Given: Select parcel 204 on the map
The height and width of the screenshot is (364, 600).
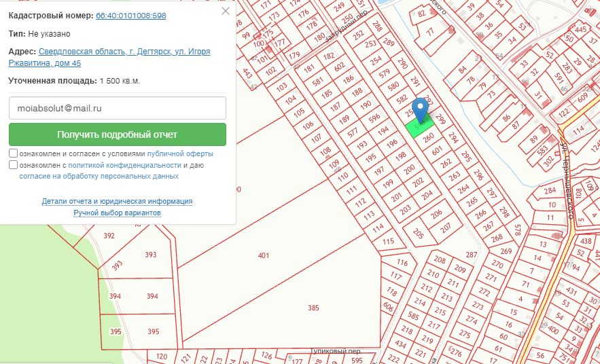Looking at the screenshot, I should [427, 195].
